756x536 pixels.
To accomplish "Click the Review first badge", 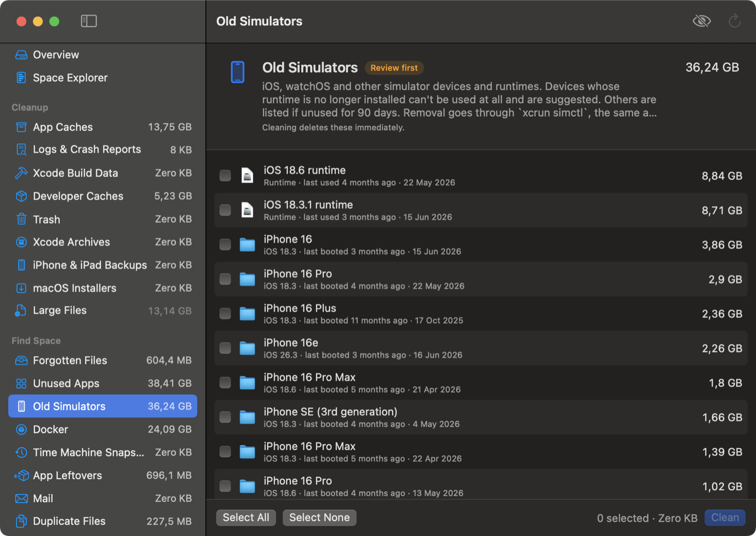I will click(394, 68).
